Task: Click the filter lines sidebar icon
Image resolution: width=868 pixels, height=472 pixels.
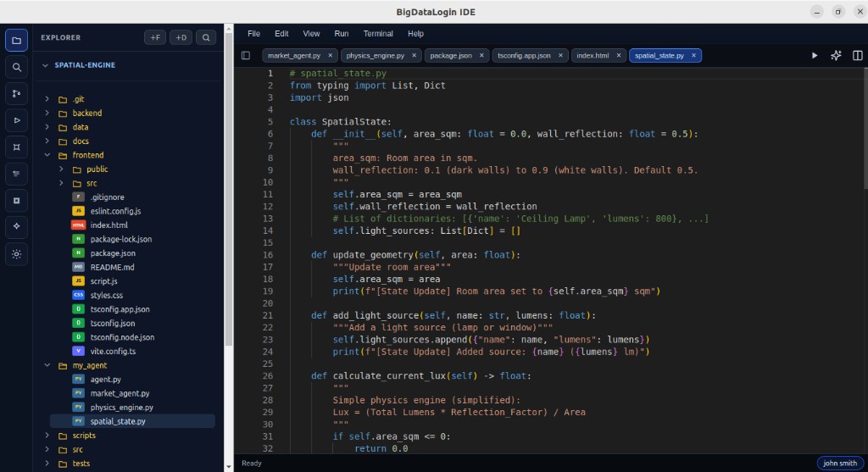Action: [17, 174]
